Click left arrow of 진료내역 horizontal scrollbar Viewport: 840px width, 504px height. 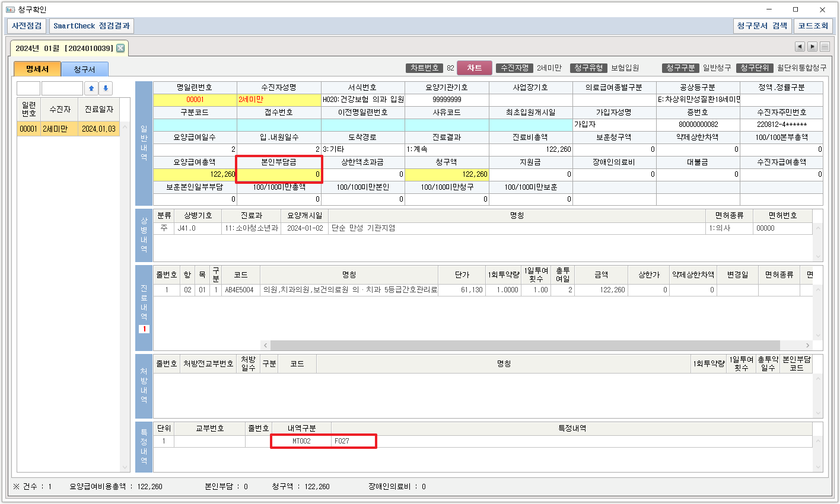pyautogui.click(x=266, y=345)
